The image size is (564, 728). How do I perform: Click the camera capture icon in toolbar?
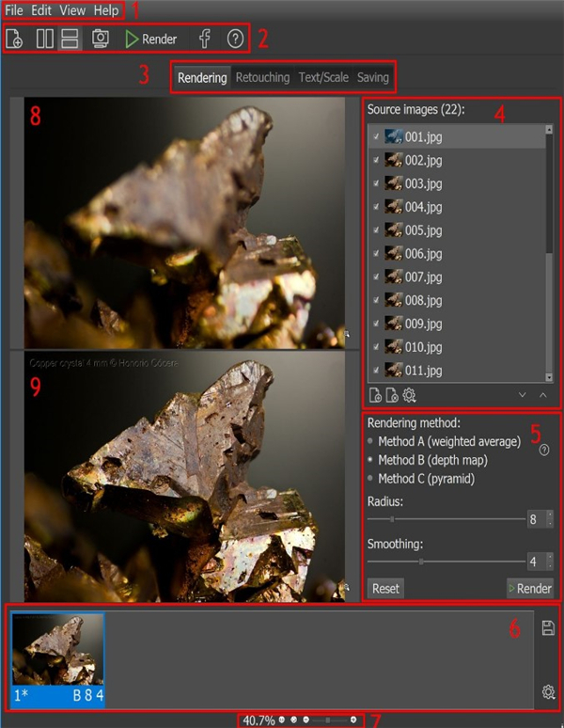[x=101, y=39]
